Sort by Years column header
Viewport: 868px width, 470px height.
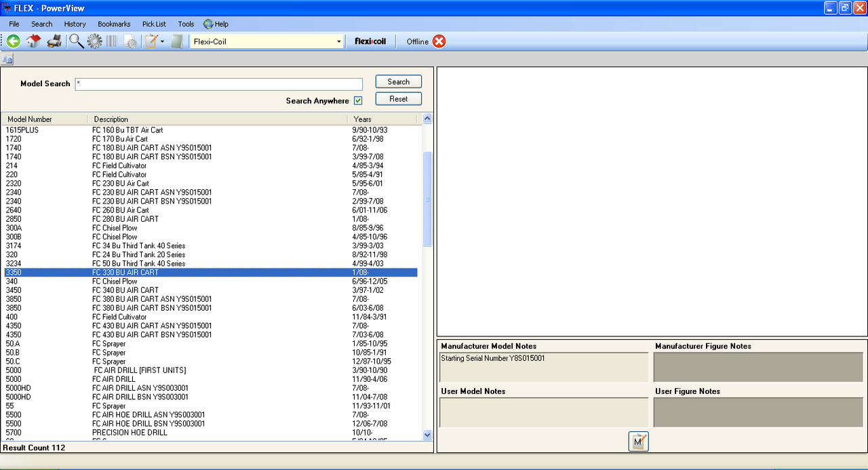pos(382,119)
